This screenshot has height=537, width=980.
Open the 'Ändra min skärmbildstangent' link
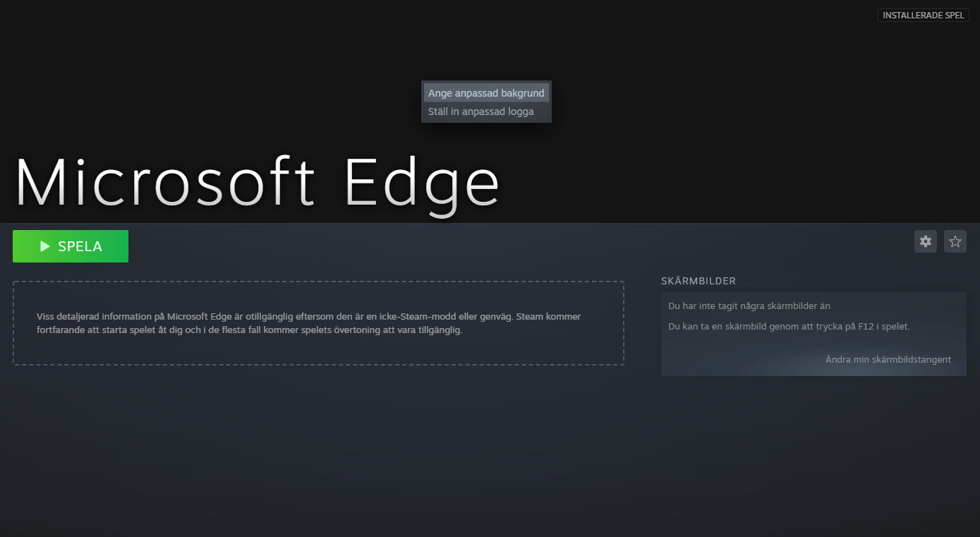888,360
